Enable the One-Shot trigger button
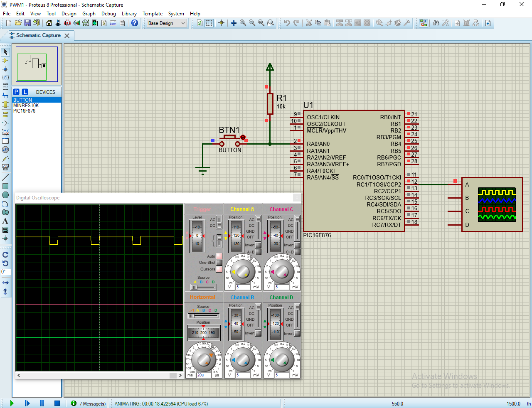 click(219, 263)
